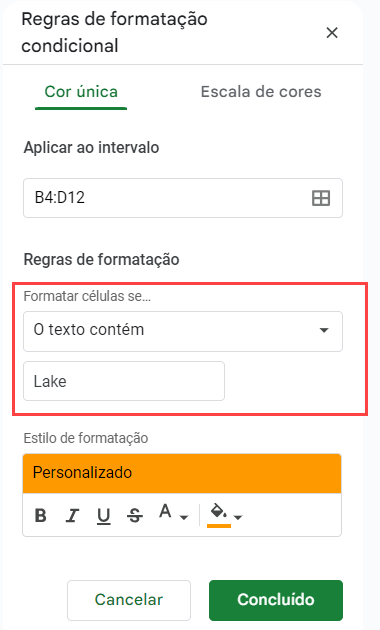Toggle italic formatting style
380x630 pixels.
tap(72, 515)
